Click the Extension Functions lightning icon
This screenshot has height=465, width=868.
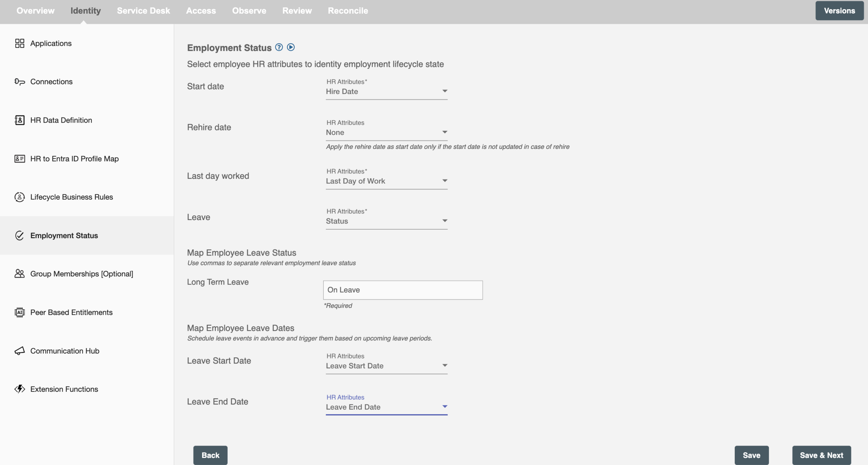(19, 389)
